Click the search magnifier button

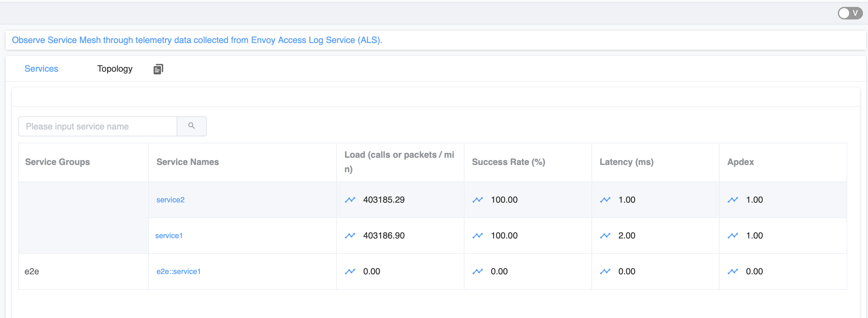point(191,126)
